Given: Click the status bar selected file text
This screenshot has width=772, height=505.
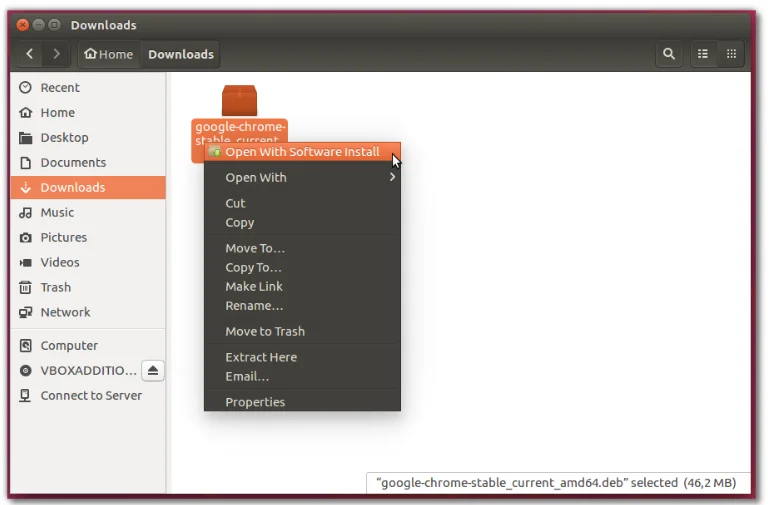Looking at the screenshot, I should click(x=556, y=483).
